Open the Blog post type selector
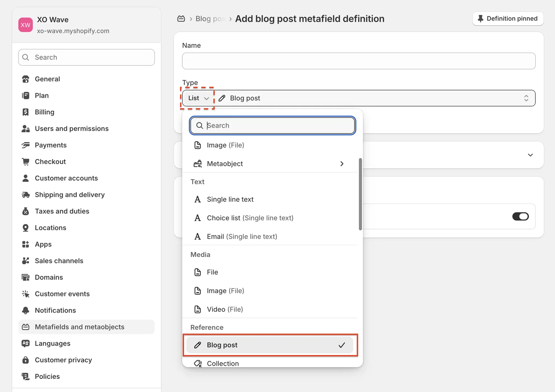Image resolution: width=555 pixels, height=392 pixels. click(x=374, y=98)
